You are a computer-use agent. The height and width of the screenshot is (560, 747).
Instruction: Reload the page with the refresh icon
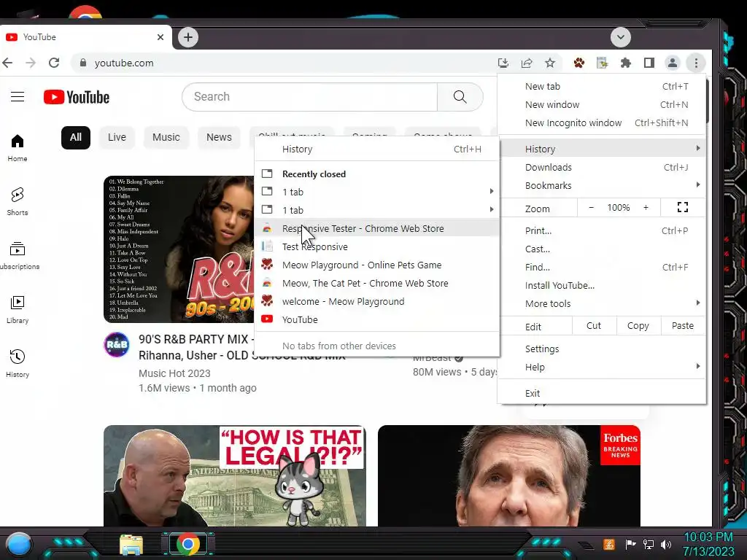54,63
